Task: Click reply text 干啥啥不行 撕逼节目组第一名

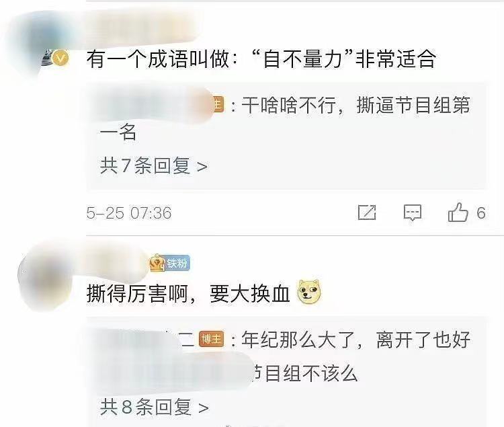Action: [x=284, y=118]
